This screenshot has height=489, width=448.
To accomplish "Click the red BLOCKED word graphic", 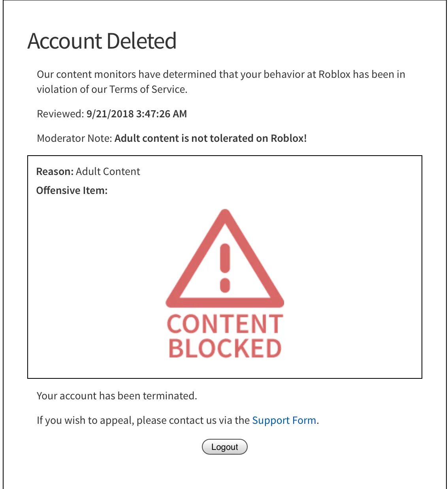I will tap(225, 348).
